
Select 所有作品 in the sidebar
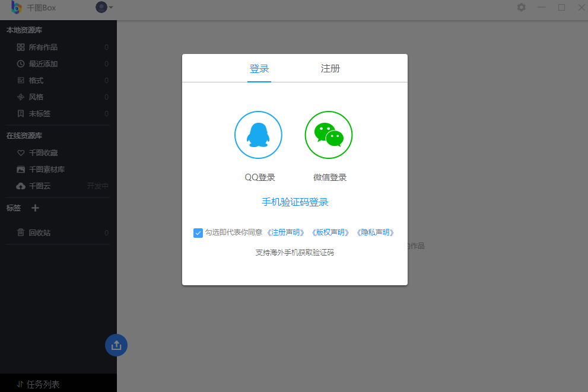(x=59, y=47)
